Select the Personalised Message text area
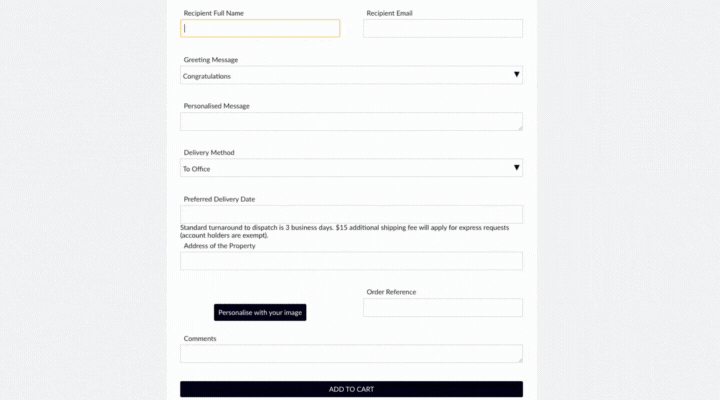 (350, 121)
